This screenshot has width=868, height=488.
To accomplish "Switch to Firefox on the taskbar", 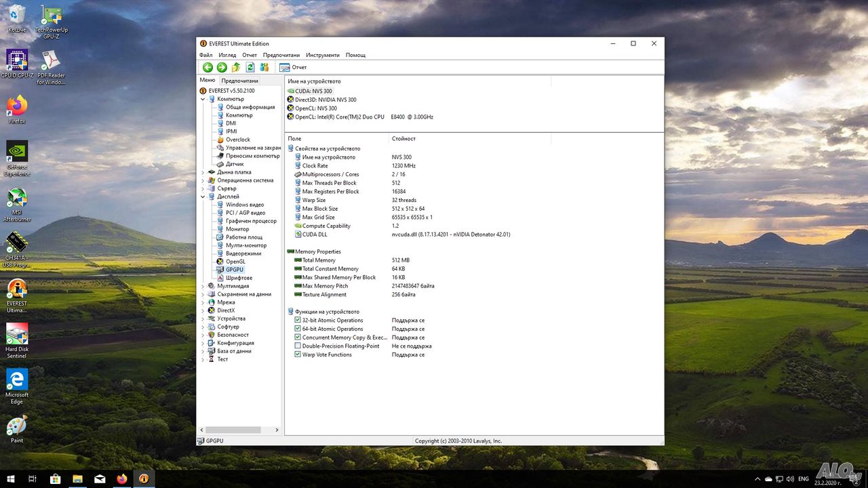I will click(122, 479).
